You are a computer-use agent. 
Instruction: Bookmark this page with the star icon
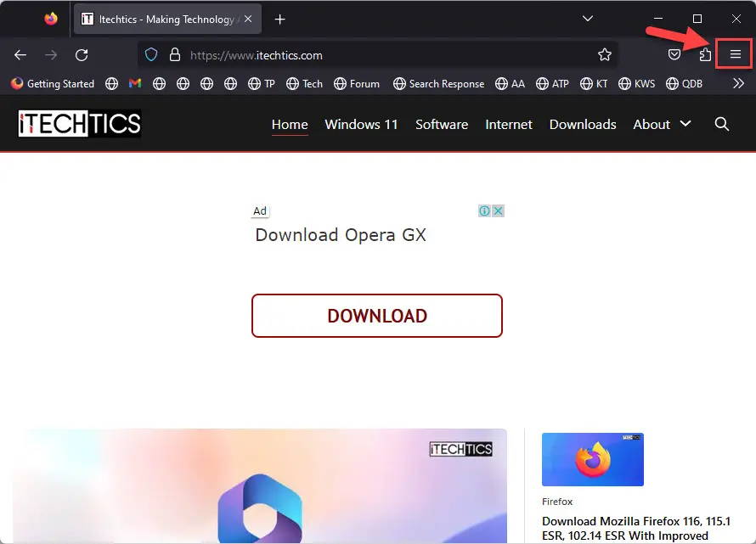point(604,55)
